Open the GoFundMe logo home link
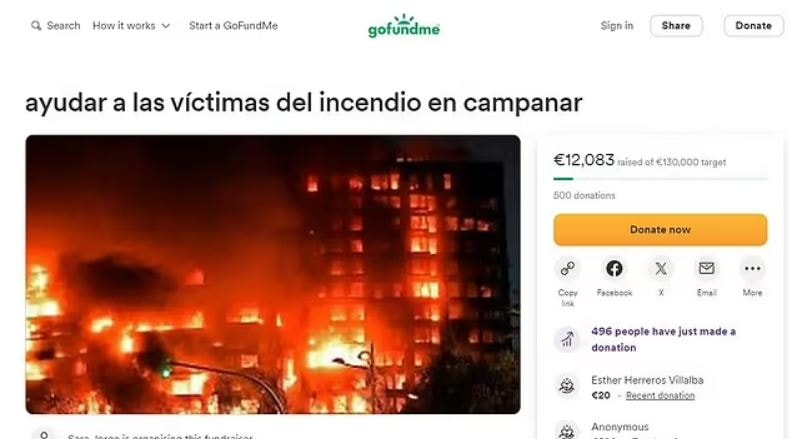This screenshot has width=789, height=439. [404, 26]
